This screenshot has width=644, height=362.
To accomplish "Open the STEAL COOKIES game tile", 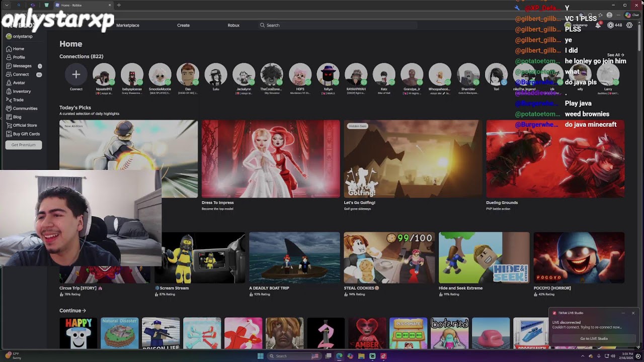I will [x=389, y=264].
